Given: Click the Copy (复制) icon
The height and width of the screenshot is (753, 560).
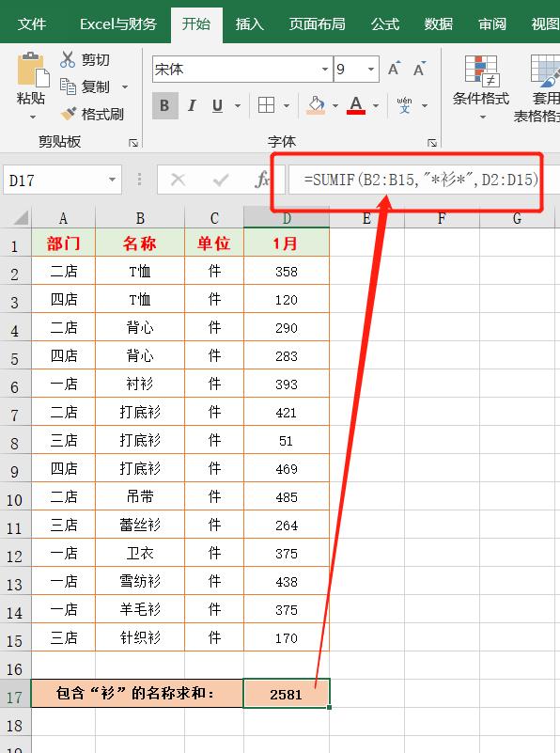Looking at the screenshot, I should click(x=68, y=86).
